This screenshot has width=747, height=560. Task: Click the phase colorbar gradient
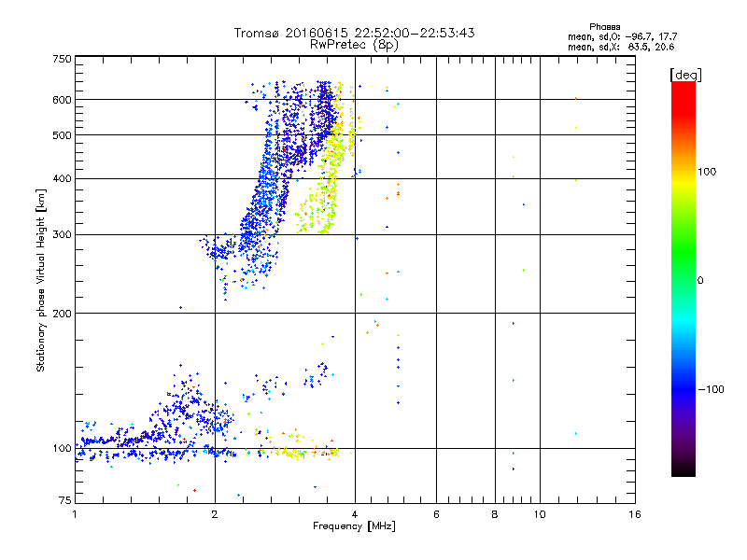tap(684, 278)
